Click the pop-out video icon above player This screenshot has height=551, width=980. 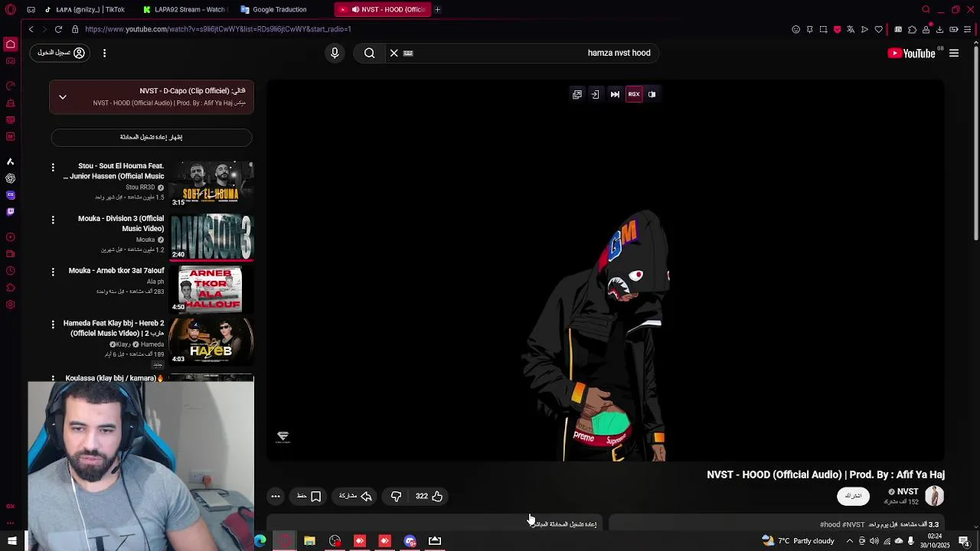(577, 94)
